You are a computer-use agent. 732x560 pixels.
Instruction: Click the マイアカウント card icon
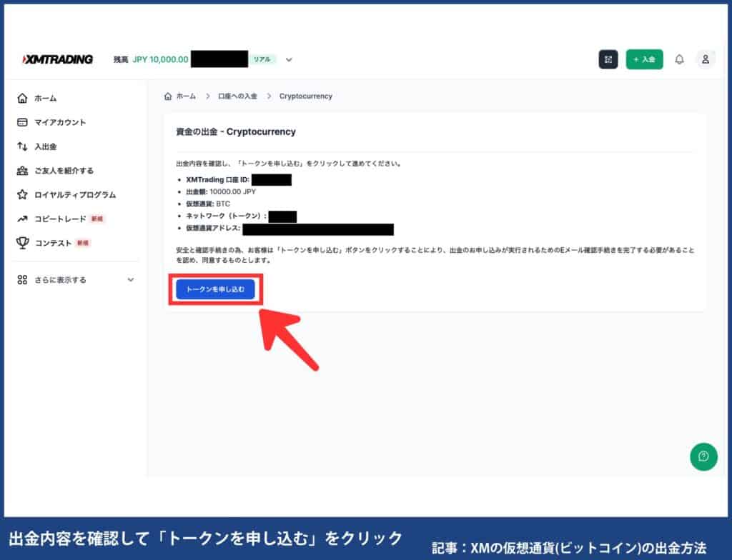coord(21,122)
